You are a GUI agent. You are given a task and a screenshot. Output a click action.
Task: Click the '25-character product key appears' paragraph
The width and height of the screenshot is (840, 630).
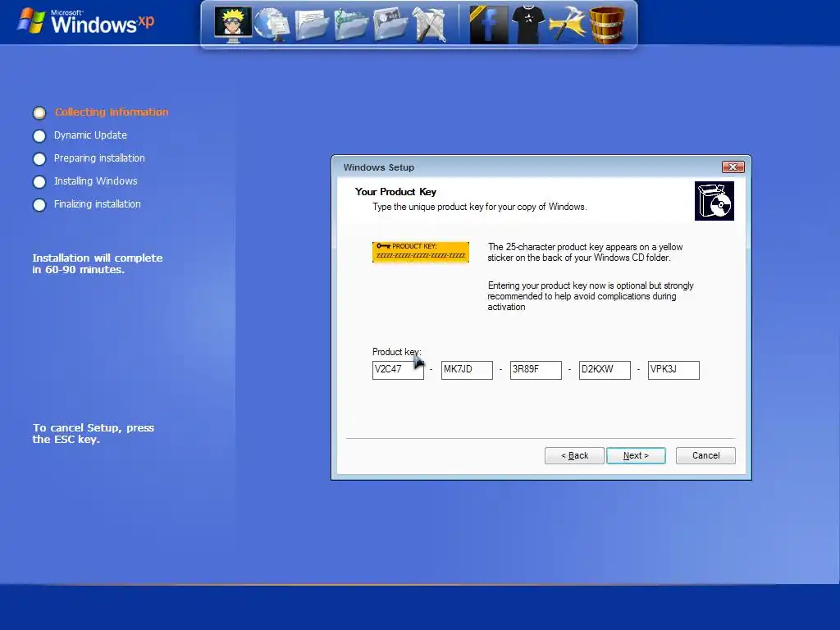585,253
